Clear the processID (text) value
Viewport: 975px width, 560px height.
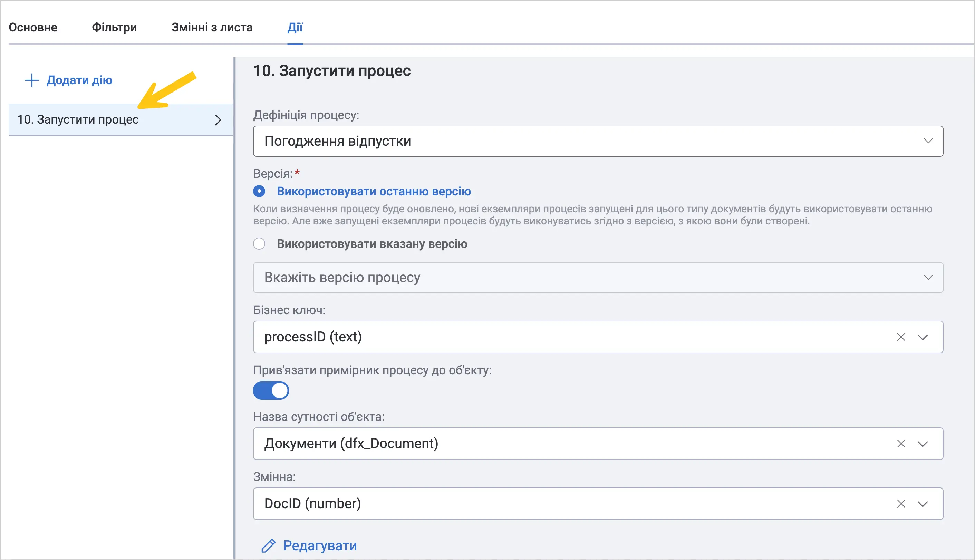[x=901, y=337]
